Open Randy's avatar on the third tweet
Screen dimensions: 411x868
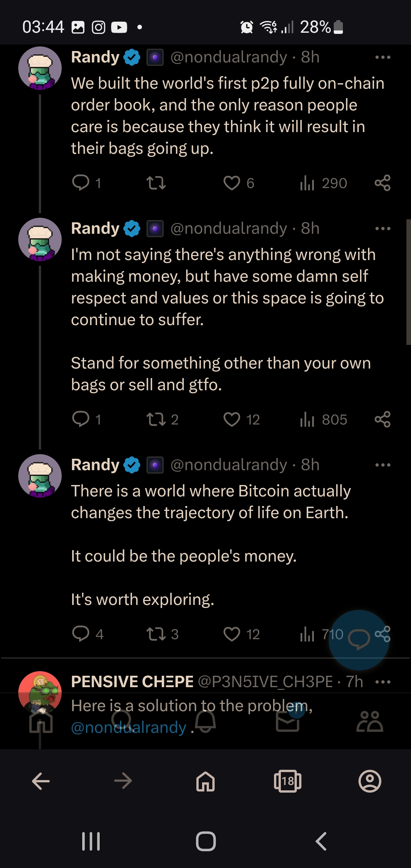click(x=40, y=476)
